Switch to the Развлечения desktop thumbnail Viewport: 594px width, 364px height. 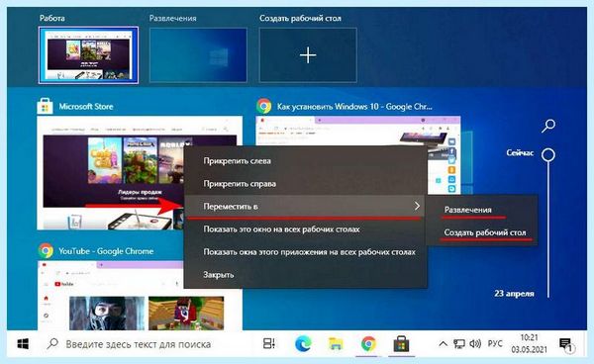click(198, 55)
